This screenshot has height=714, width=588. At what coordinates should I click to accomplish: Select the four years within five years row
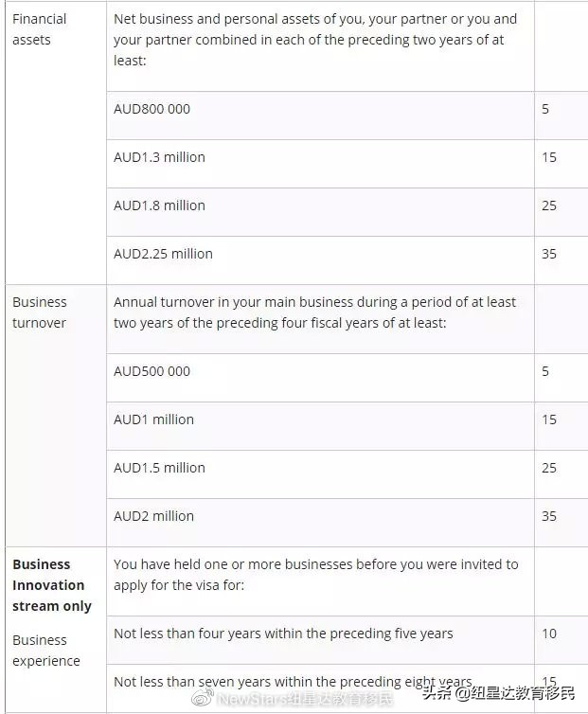tap(283, 634)
